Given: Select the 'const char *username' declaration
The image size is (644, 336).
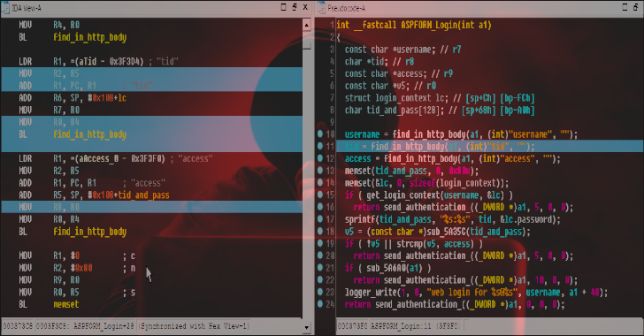Looking at the screenshot, I should (x=402, y=50).
